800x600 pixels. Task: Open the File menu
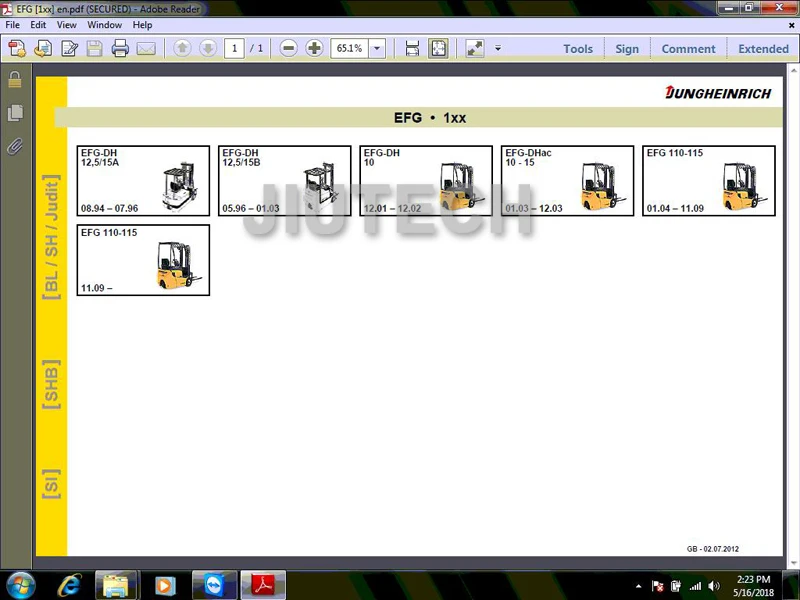tap(13, 24)
